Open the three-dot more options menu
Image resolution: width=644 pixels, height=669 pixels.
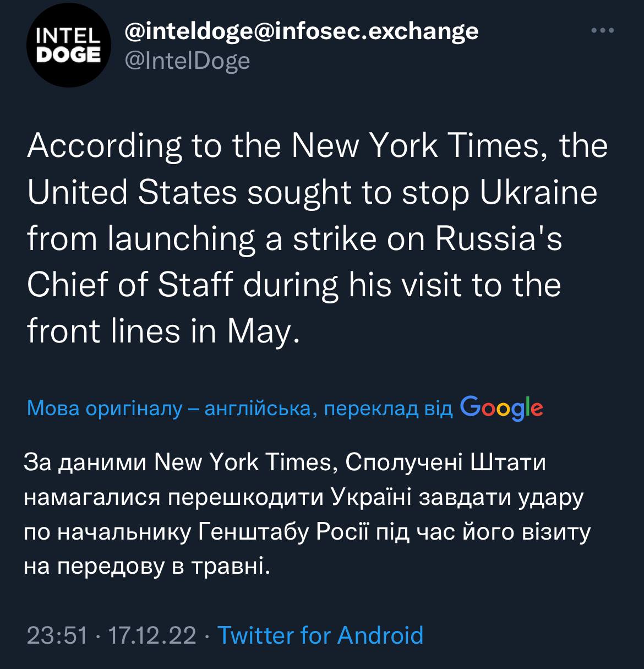pos(602,31)
